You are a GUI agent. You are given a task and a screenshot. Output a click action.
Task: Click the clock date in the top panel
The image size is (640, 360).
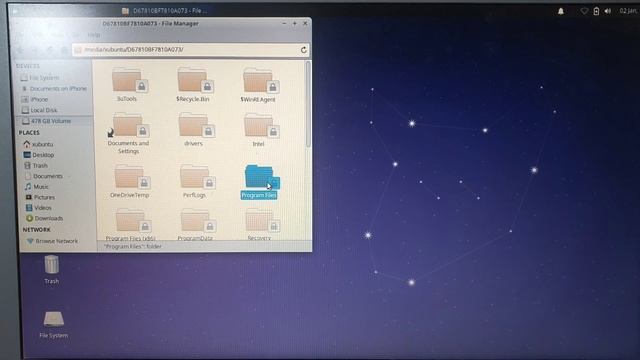(x=628, y=11)
